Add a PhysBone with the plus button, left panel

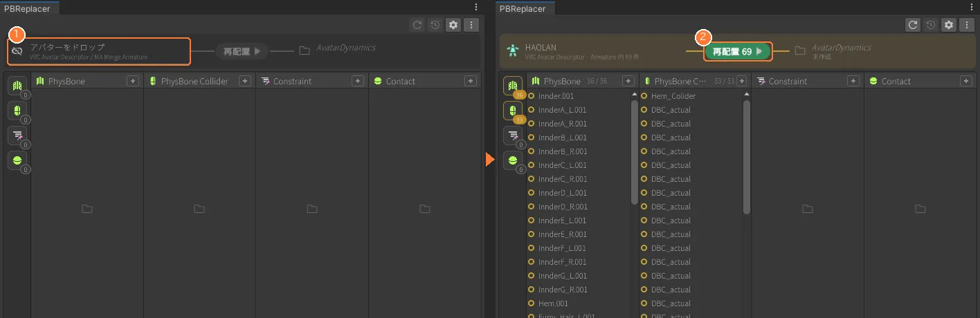click(x=132, y=81)
